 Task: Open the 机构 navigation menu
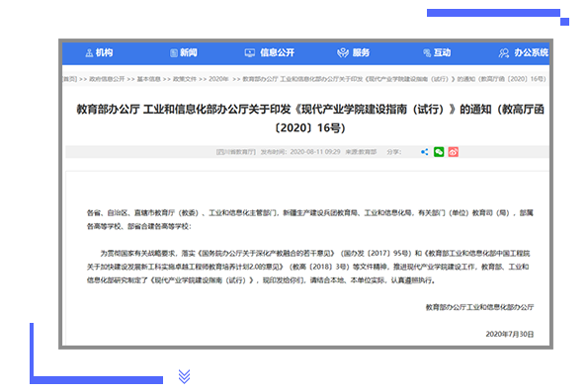(100, 53)
